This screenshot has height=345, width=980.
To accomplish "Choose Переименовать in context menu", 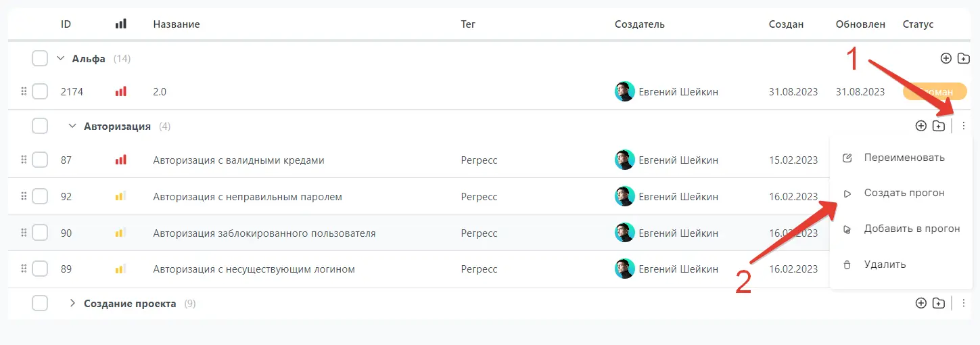I will click(904, 158).
